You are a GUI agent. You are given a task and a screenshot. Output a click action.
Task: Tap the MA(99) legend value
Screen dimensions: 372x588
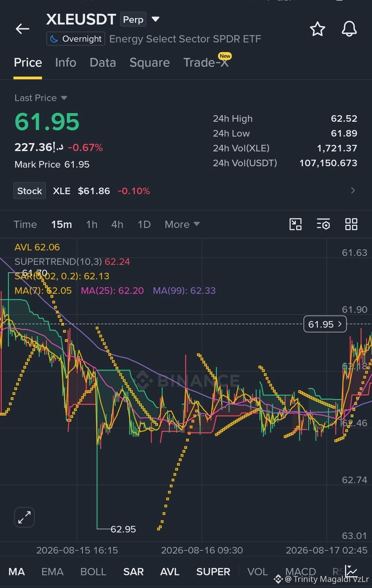point(184,291)
